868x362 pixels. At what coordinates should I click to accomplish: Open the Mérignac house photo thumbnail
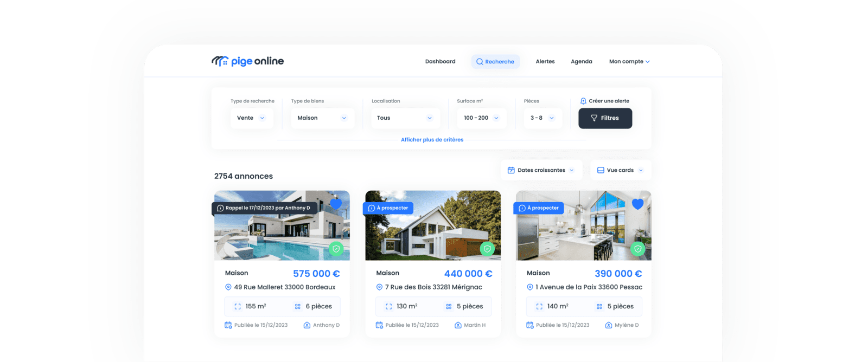(x=432, y=233)
